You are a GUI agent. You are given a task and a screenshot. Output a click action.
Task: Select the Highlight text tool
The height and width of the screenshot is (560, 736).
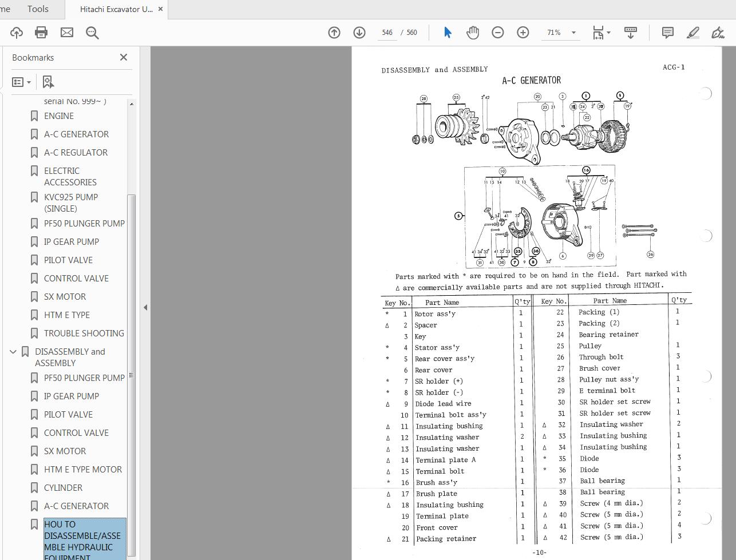tap(693, 33)
